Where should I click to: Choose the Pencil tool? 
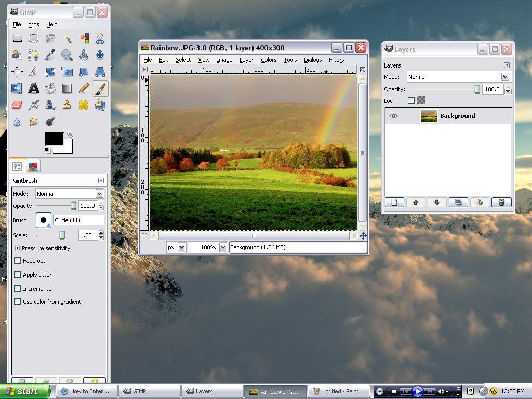point(84,88)
